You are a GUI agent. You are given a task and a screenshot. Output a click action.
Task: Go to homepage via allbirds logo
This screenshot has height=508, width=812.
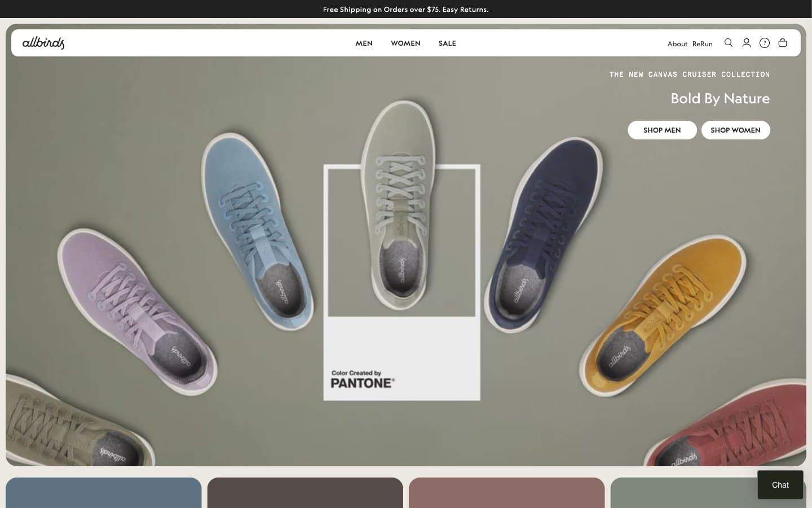(43, 43)
